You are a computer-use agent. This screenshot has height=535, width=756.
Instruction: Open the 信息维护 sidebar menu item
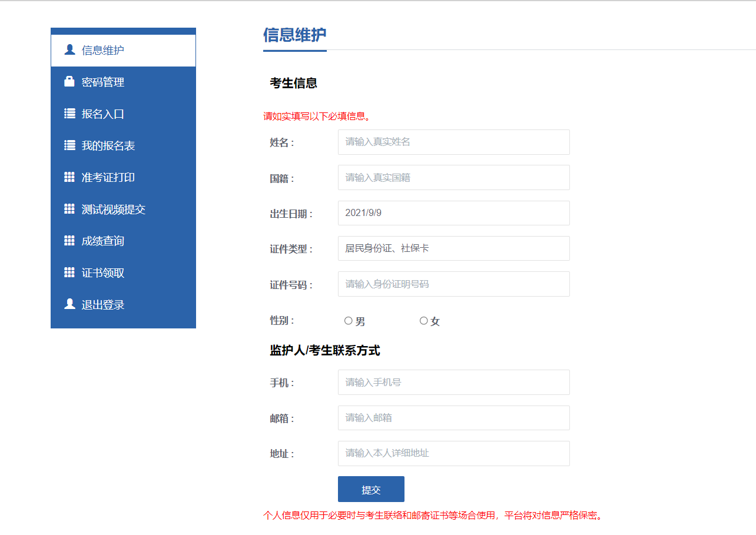123,50
